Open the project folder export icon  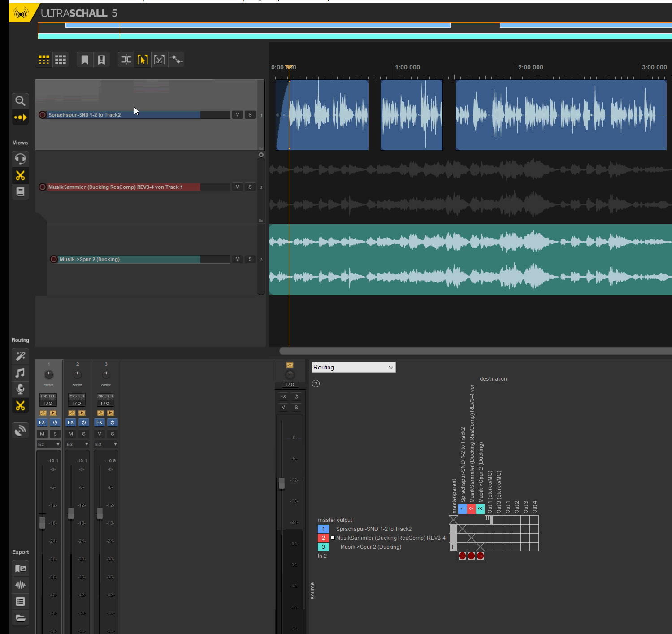[20, 618]
